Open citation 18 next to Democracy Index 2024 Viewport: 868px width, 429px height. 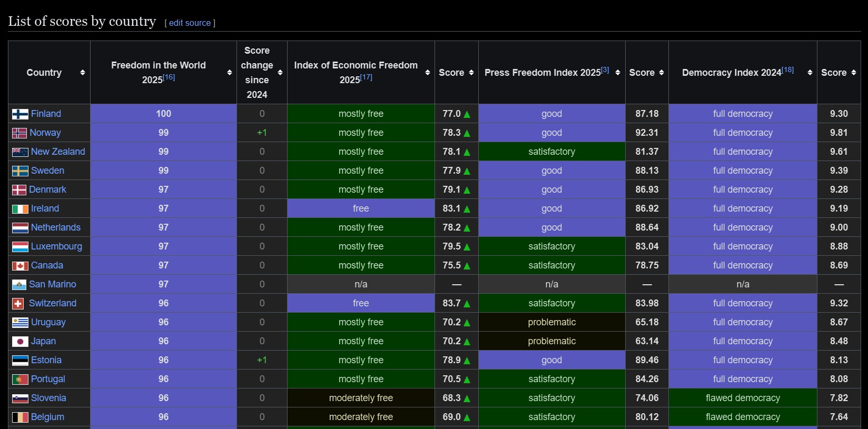[x=787, y=70]
